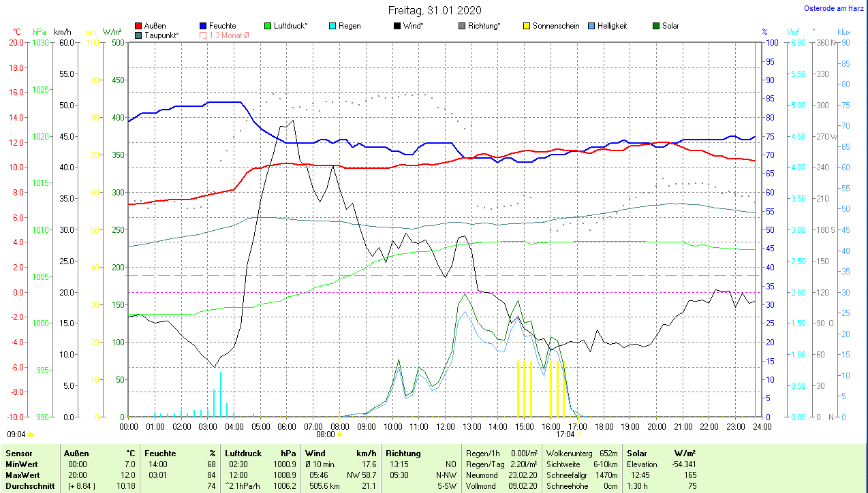
Task: Click the gray Richtung legend square
Action: click(x=463, y=26)
